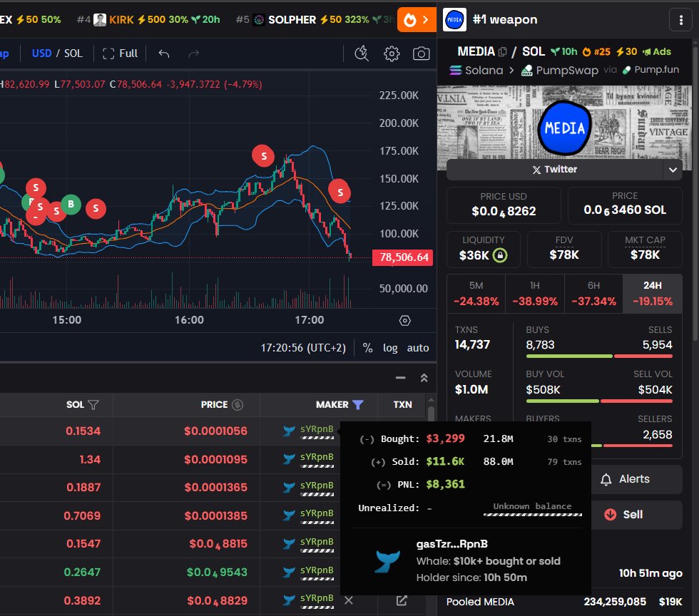
Task: Click the lightning 30 boost badge
Action: (x=626, y=52)
